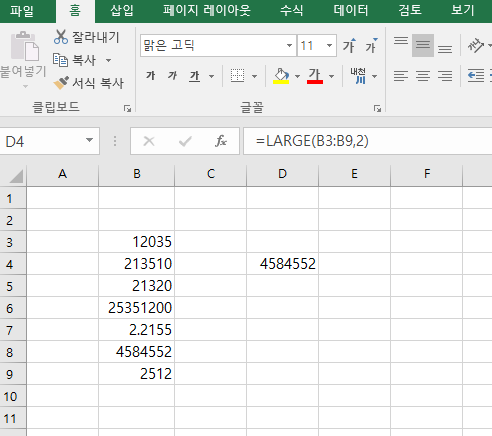Open the Insert Function fx dialog
The width and height of the screenshot is (492, 436).
pos(221,141)
